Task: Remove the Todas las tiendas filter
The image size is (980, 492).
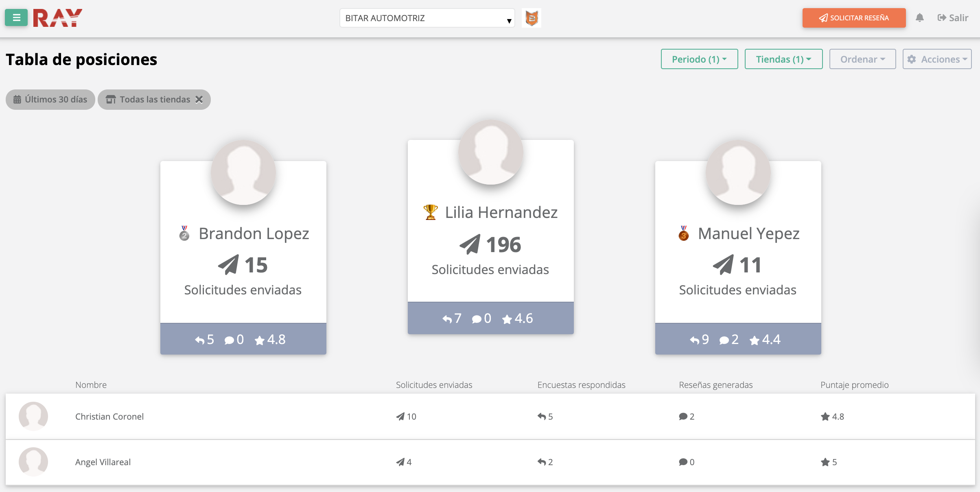Action: [199, 99]
